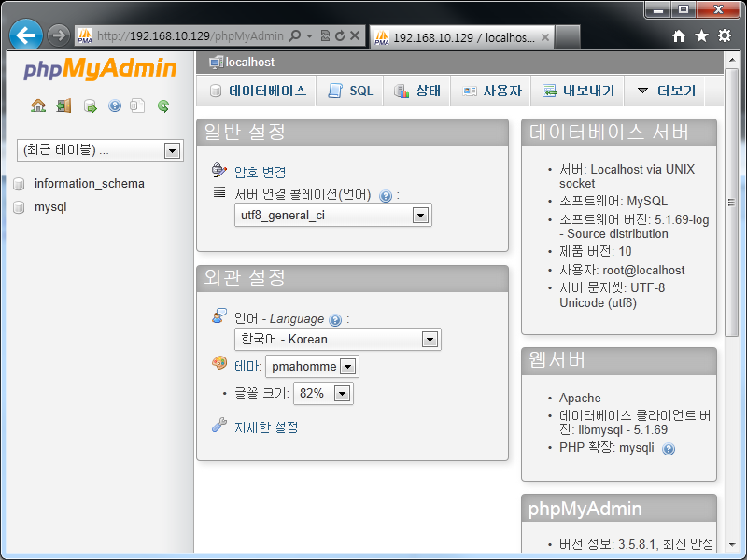The width and height of the screenshot is (747, 560).
Task: Open address bar history dropdown arrow
Action: [309, 36]
